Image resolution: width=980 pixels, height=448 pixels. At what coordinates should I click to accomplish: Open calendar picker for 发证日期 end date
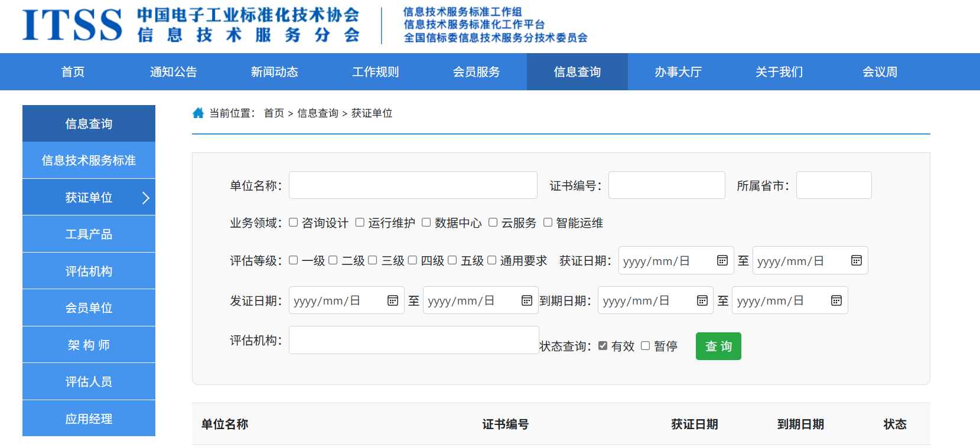[x=526, y=301]
